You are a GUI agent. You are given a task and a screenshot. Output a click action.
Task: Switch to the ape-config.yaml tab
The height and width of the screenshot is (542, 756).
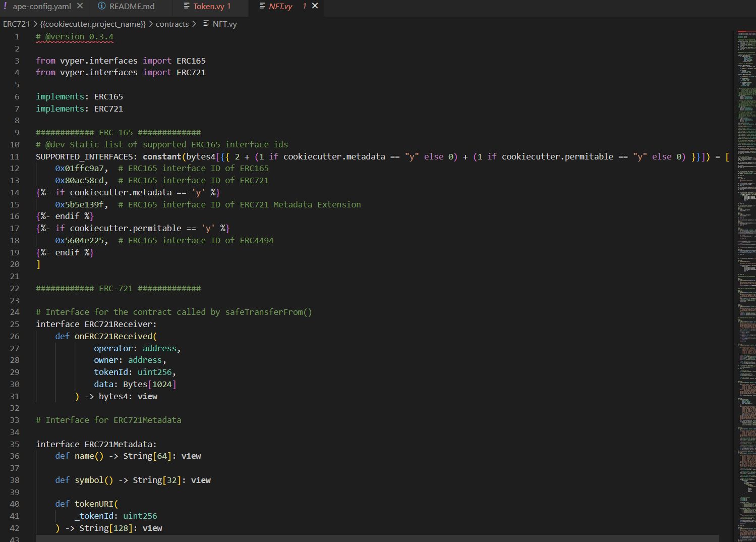42,6
